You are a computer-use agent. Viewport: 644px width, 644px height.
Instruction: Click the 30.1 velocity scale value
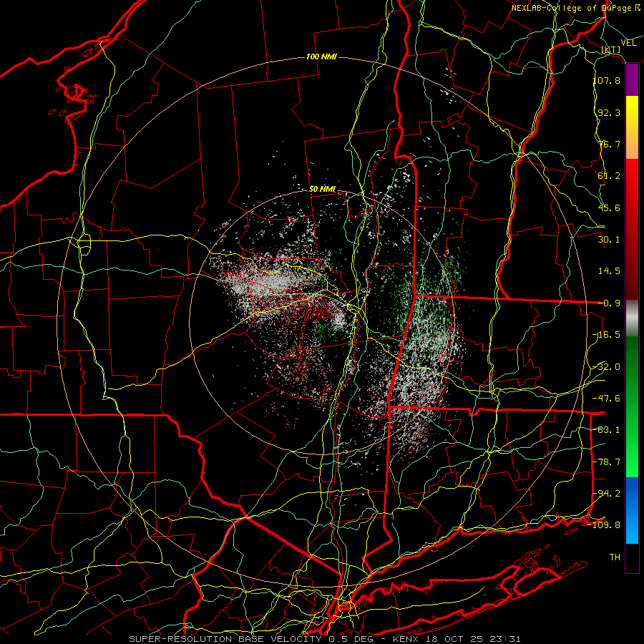(609, 240)
